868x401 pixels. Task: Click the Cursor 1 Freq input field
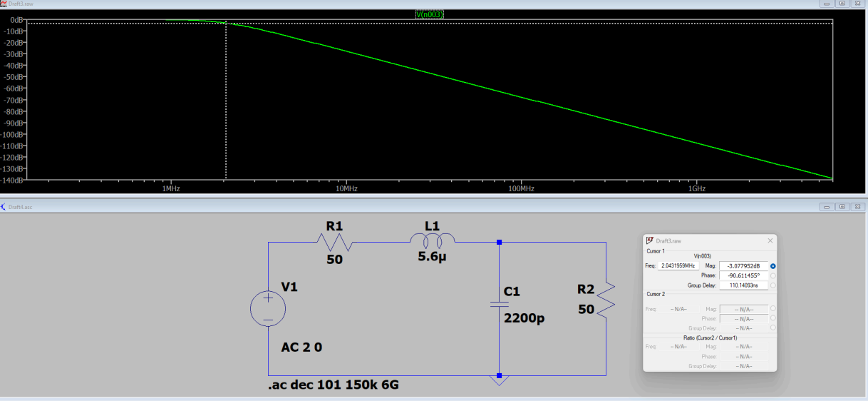(679, 265)
